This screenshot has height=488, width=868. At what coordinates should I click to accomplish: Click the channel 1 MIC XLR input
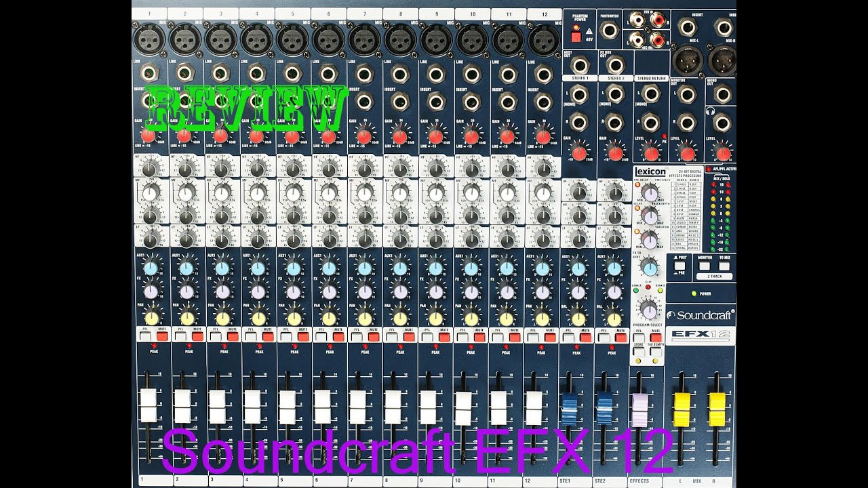[149, 39]
